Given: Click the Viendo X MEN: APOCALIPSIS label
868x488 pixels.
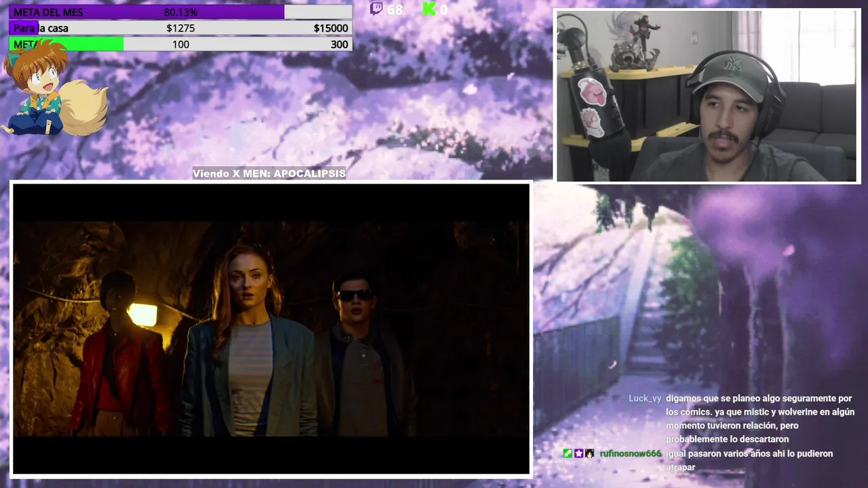Looking at the screenshot, I should [269, 174].
